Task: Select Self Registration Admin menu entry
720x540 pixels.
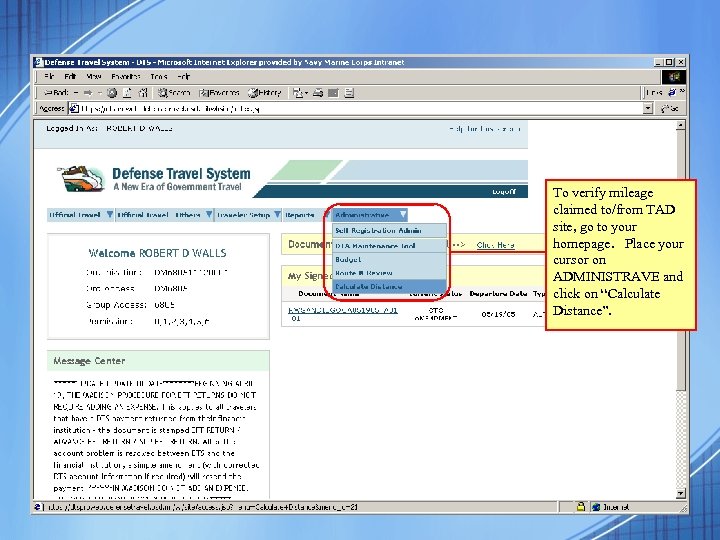Action: coord(389,231)
